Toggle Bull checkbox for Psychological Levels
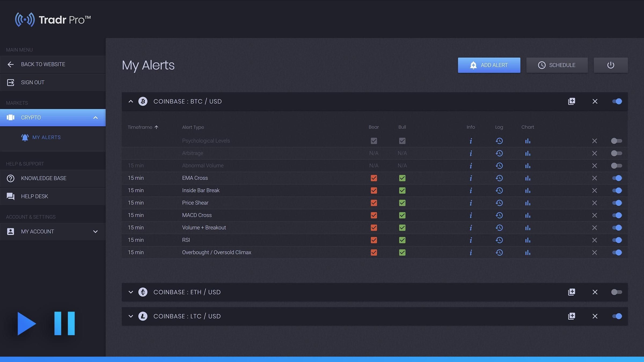Screen dimensions: 644x362 [402, 141]
